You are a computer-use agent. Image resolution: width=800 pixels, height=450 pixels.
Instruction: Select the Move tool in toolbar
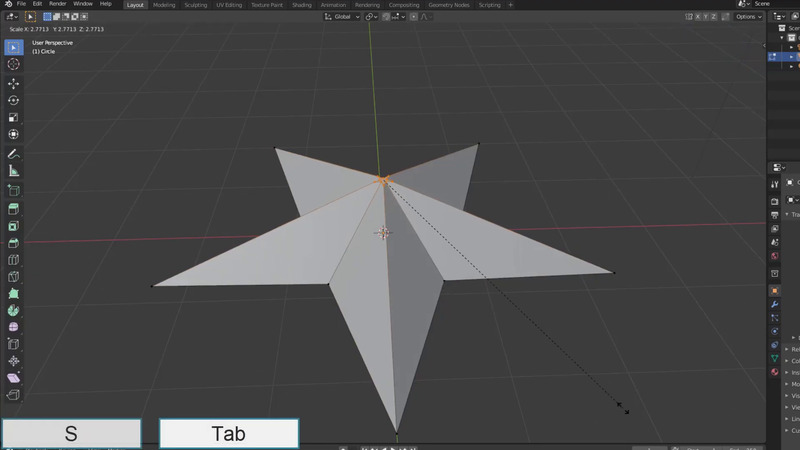[x=14, y=83]
